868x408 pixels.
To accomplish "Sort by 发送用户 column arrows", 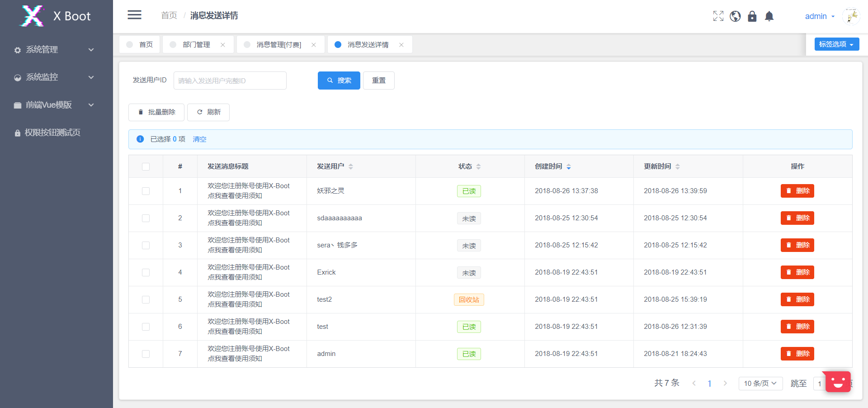I will click(x=351, y=166).
